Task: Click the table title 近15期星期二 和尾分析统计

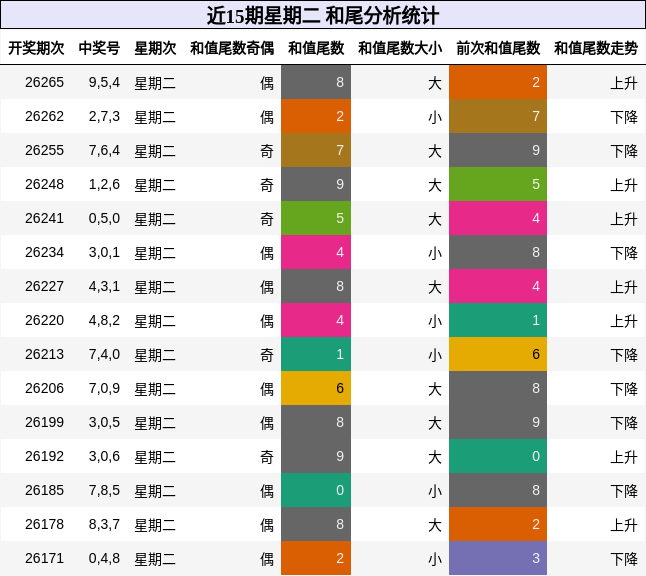Action: pos(323,16)
